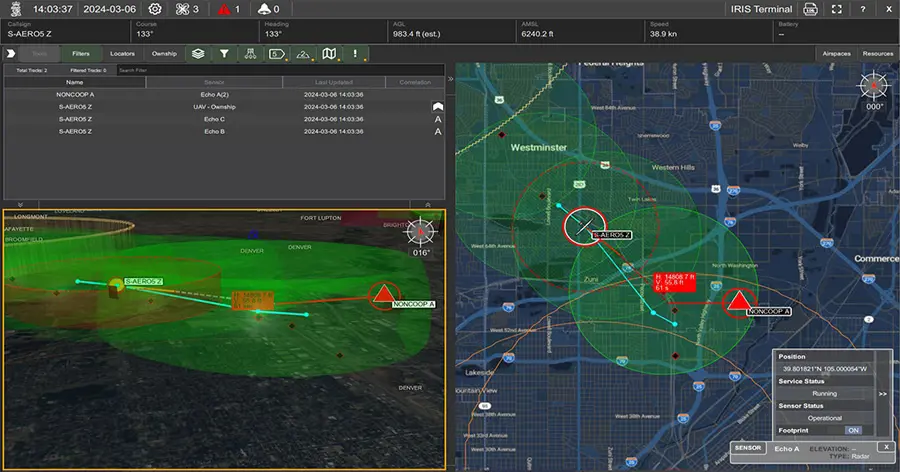
Task: Click the SENSOR button in the sensor panel
Action: click(x=748, y=448)
